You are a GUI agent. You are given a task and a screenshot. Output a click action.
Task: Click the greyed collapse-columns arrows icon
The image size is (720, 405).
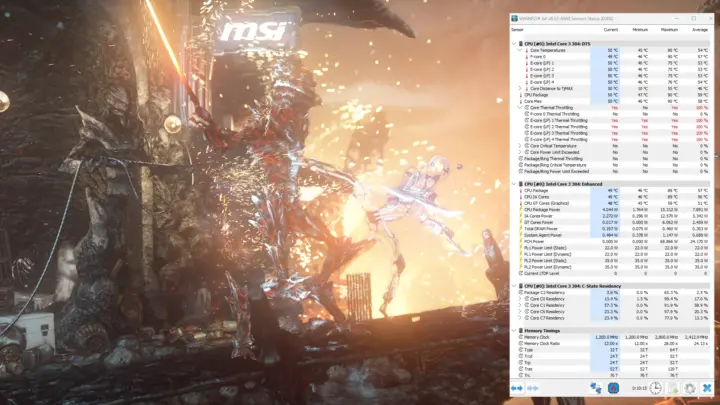[533, 388]
